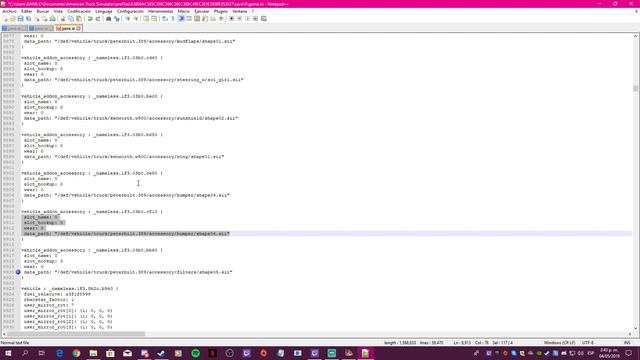Screen dimensions: 640x360
Task: Toggle show all characters icon
Action: pyautogui.click(x=173, y=19)
